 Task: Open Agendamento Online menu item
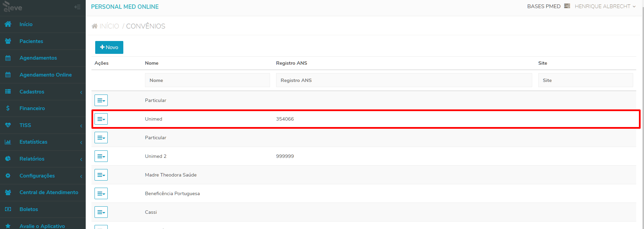pyautogui.click(x=43, y=75)
